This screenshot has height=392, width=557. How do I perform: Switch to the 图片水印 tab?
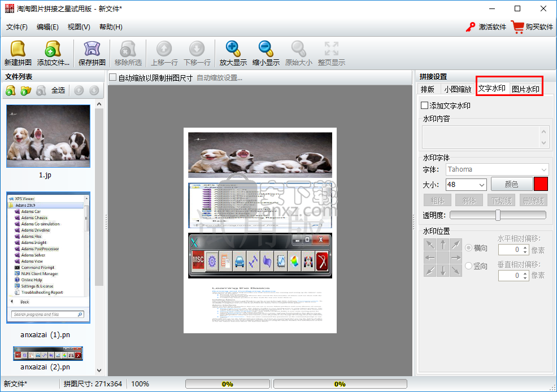click(525, 89)
